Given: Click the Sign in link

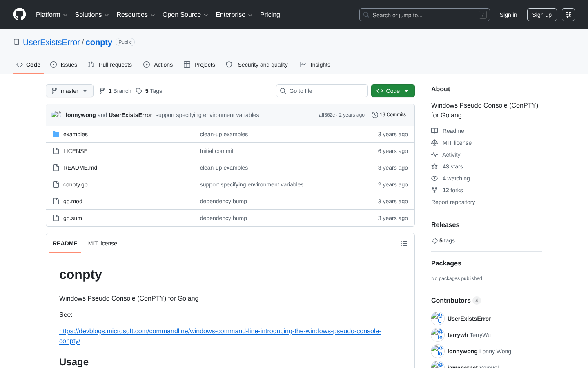Looking at the screenshot, I should coord(508,15).
